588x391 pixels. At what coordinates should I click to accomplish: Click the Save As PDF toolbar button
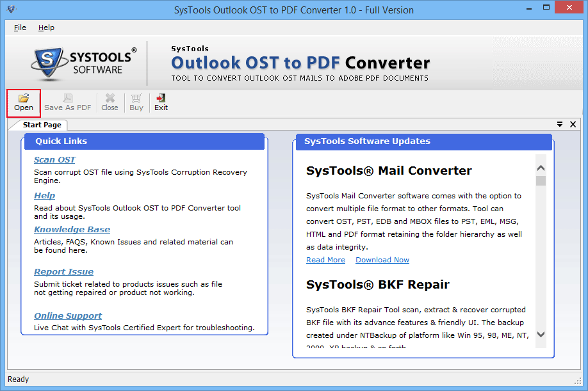click(x=68, y=102)
